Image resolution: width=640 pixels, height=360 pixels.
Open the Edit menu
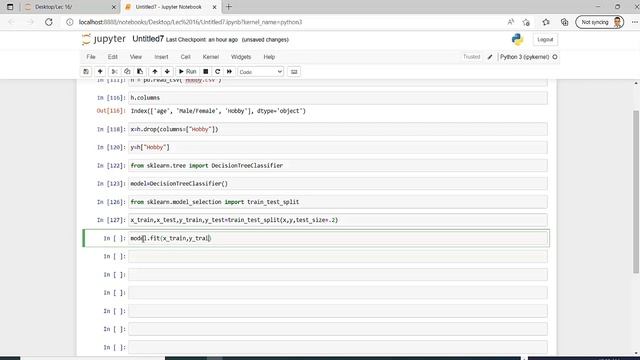113,57
